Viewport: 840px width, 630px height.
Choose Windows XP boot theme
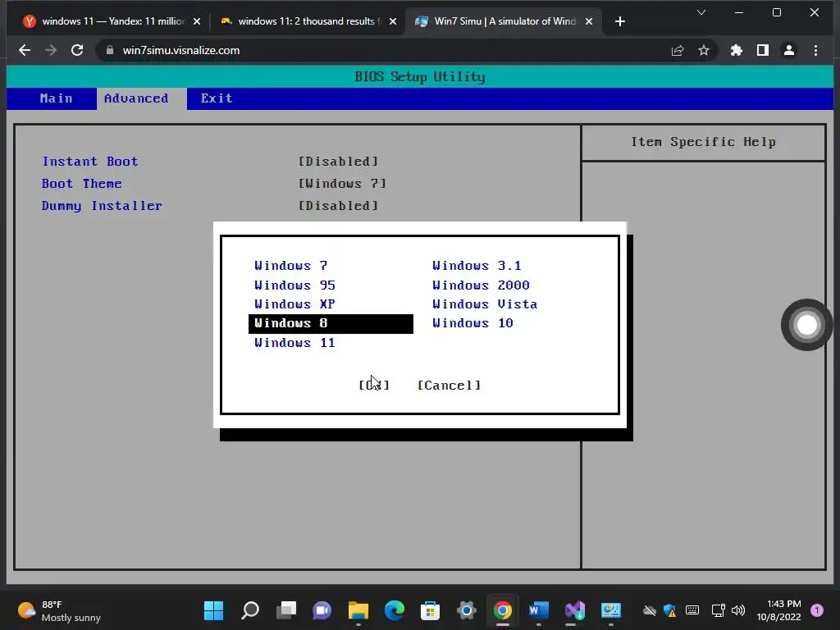coord(294,304)
